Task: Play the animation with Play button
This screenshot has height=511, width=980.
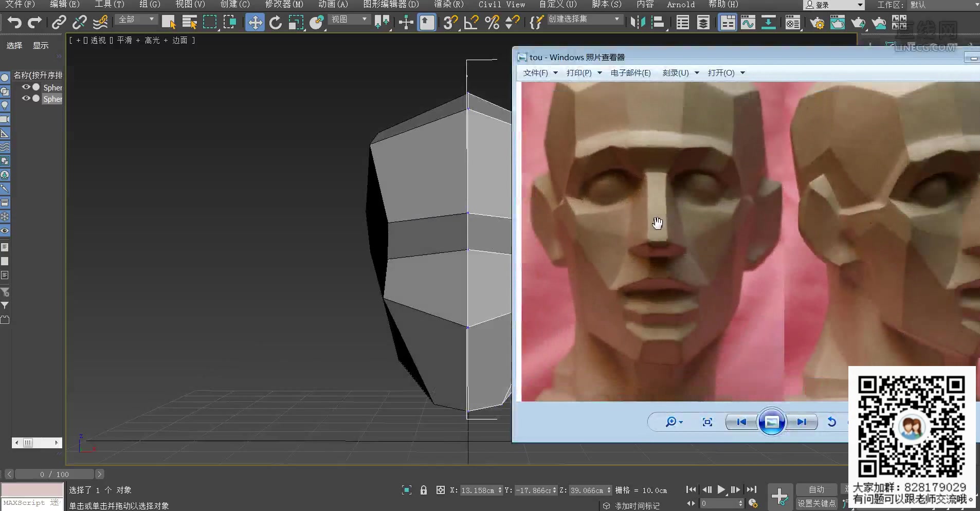Action: tap(721, 490)
